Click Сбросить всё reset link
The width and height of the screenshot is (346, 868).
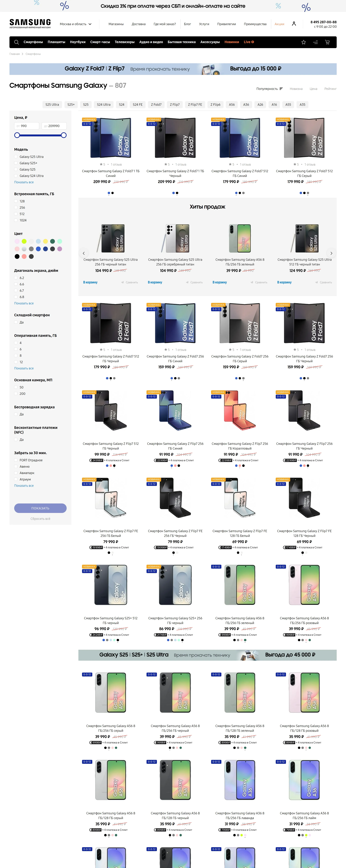pos(40,519)
